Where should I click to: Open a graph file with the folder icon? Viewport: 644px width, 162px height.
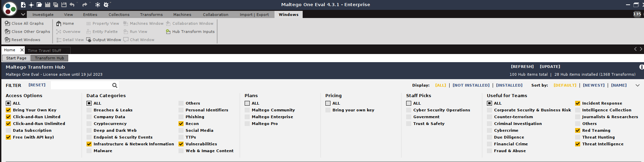[39, 5]
